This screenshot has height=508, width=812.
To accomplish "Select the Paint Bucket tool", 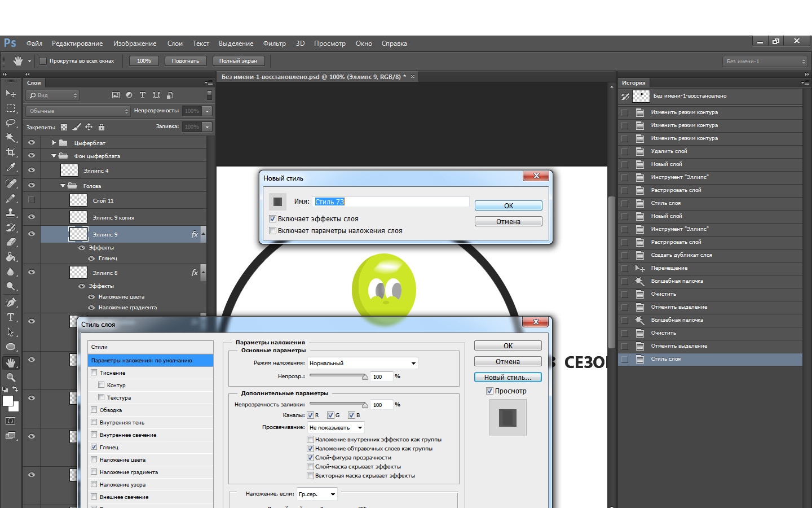I will tap(11, 257).
